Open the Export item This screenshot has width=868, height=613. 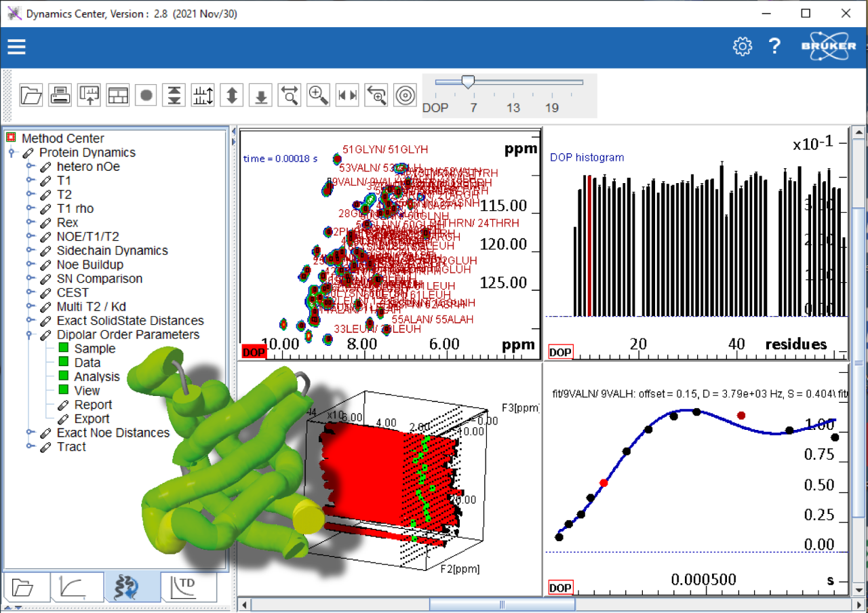(92, 419)
